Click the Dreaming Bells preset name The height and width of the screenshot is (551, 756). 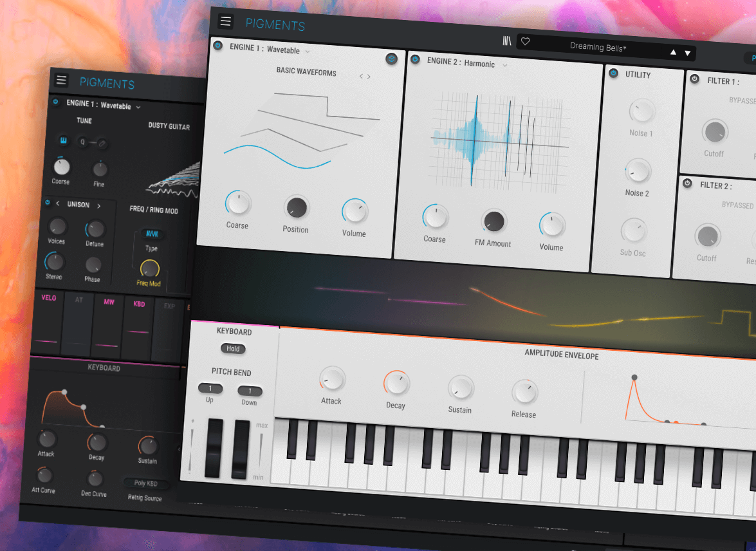tap(598, 47)
